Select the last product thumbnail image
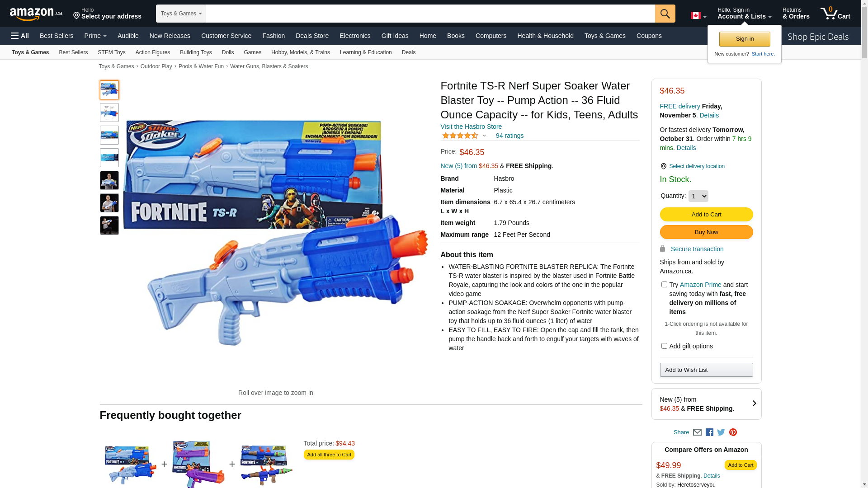 tap(109, 225)
